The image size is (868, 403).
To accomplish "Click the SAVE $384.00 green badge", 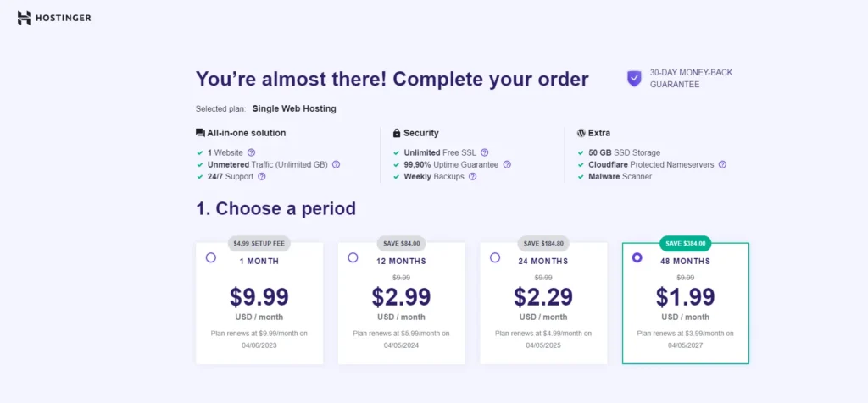I will (685, 243).
